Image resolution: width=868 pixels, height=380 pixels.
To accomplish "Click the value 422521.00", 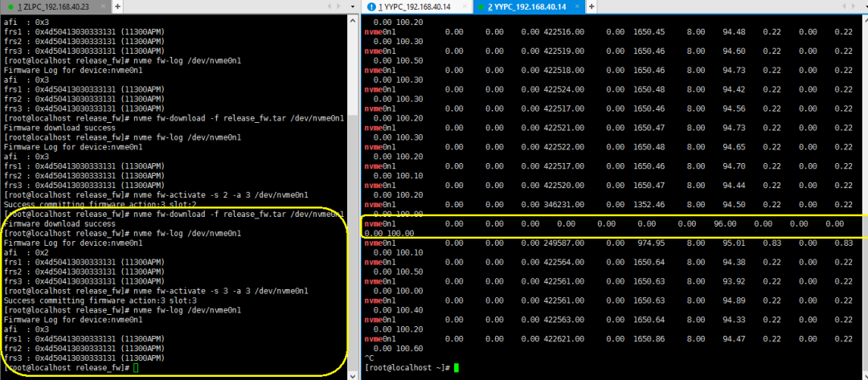I will [x=563, y=128].
